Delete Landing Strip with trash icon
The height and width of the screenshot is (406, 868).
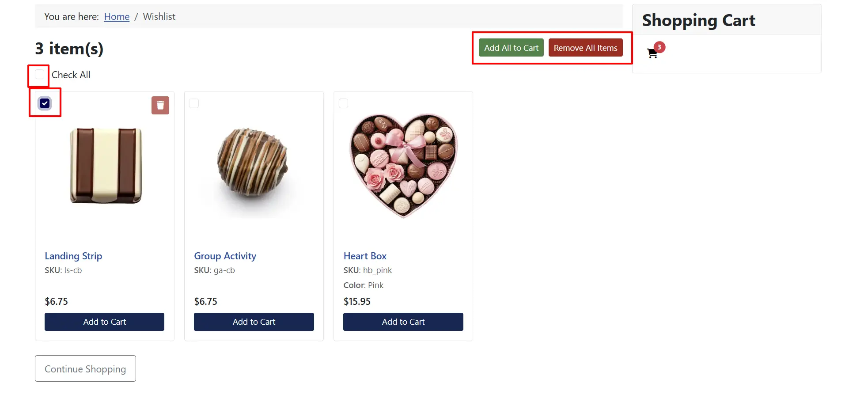(160, 105)
